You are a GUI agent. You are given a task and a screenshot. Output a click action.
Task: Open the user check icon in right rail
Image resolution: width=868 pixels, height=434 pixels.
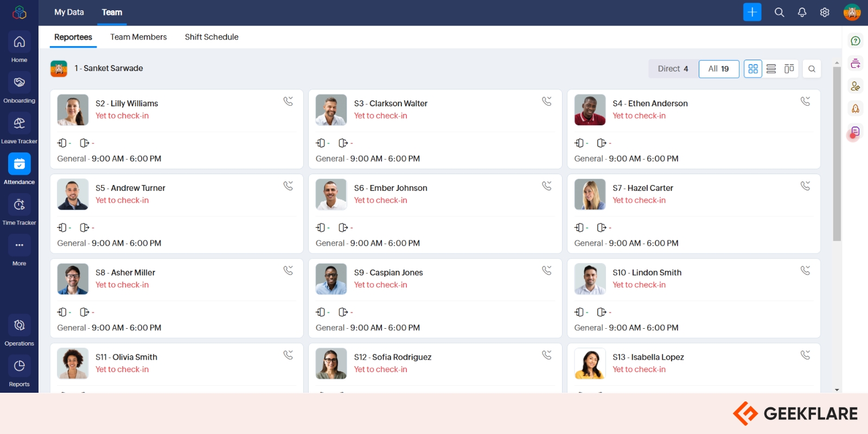click(x=856, y=86)
